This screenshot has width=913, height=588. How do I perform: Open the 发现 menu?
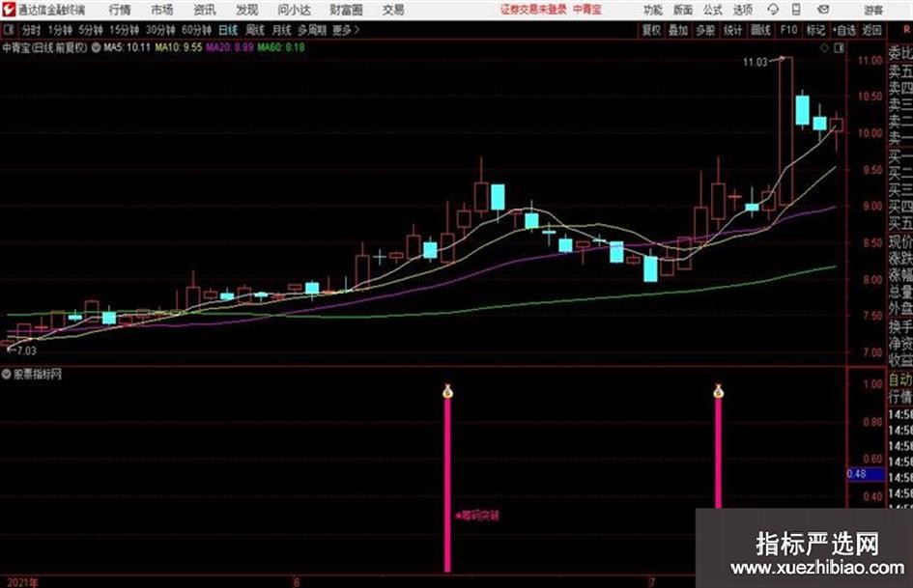tap(247, 10)
